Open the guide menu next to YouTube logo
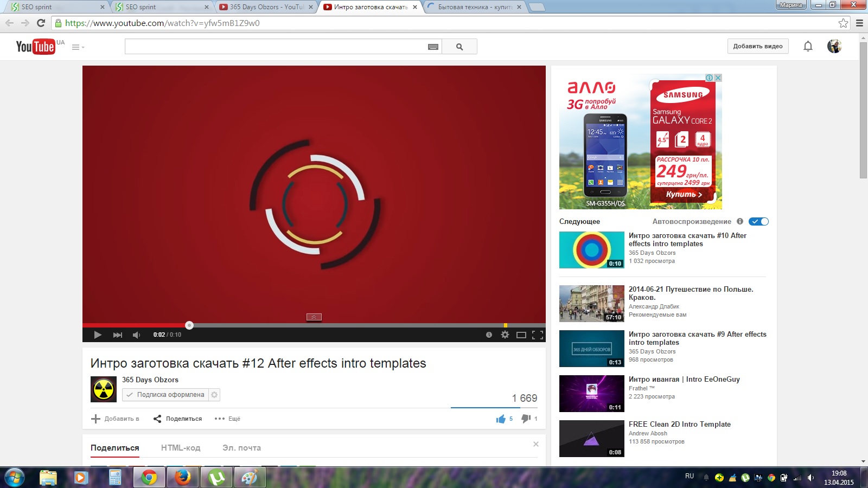The image size is (868, 488). click(78, 47)
